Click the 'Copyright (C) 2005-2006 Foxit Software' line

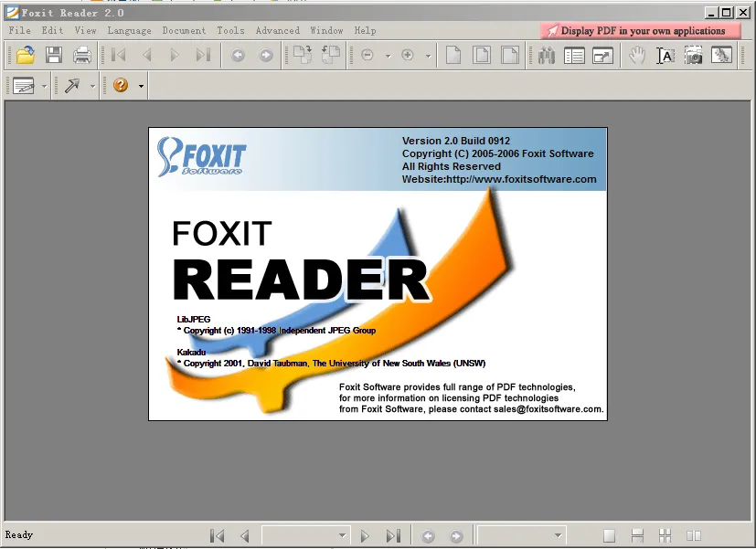[x=498, y=153]
